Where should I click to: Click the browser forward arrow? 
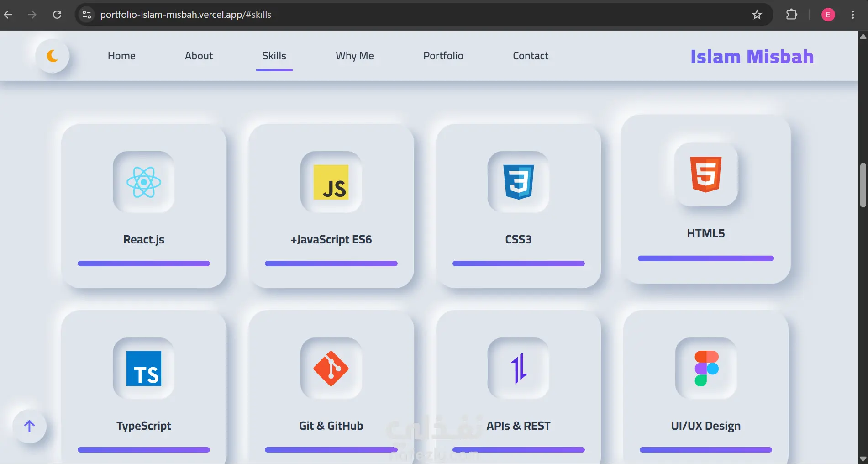32,15
